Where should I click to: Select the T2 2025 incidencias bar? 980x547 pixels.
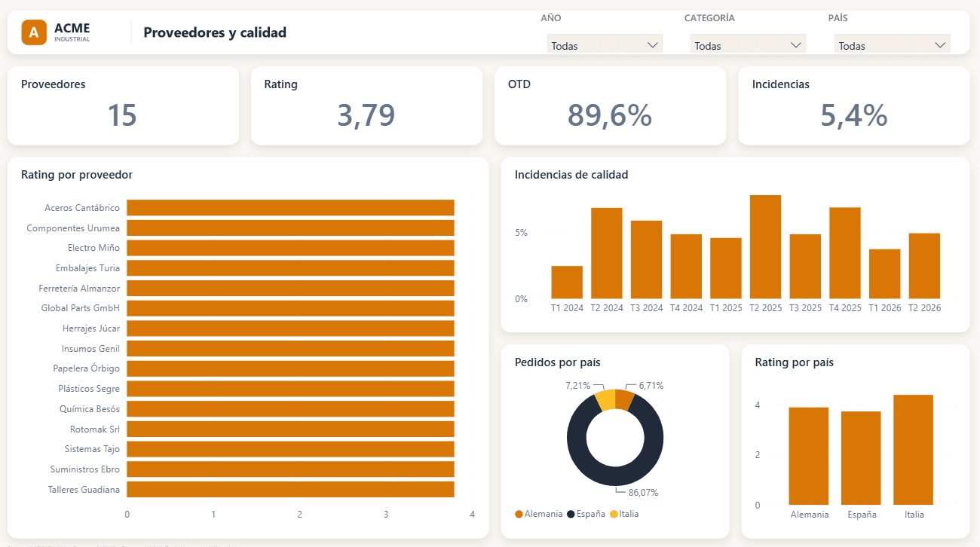(766, 247)
